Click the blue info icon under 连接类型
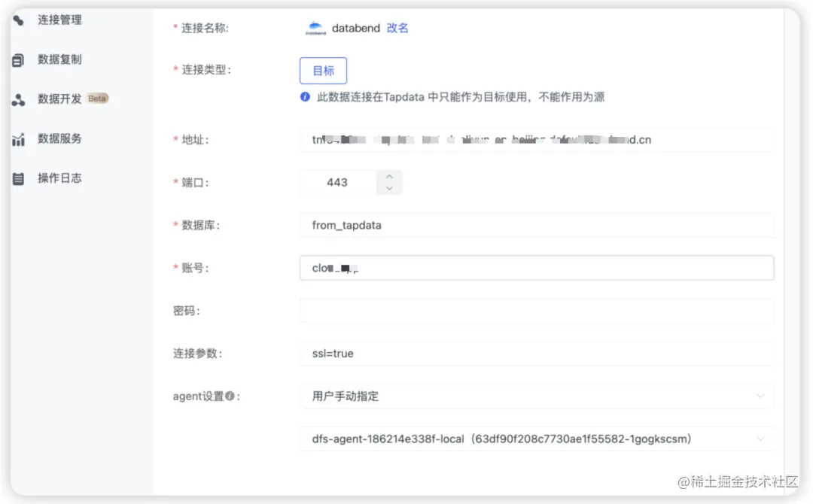 pyautogui.click(x=305, y=97)
